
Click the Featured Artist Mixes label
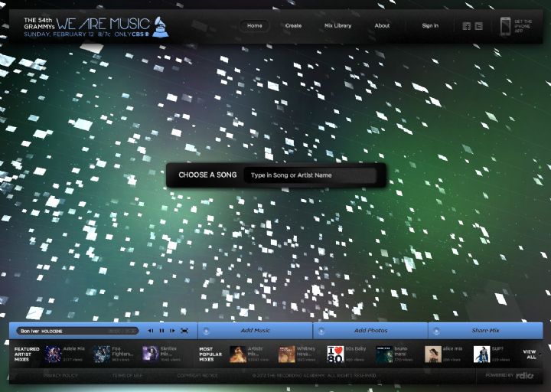pos(27,354)
